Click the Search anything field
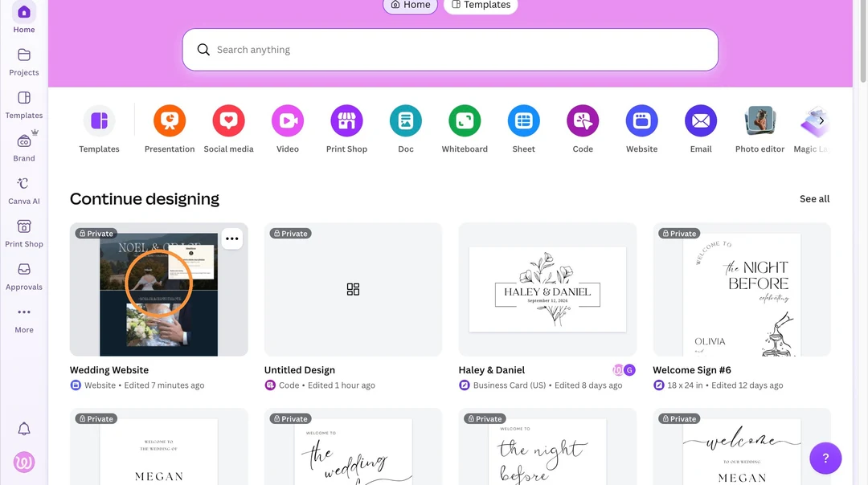The image size is (868, 485). point(450,50)
